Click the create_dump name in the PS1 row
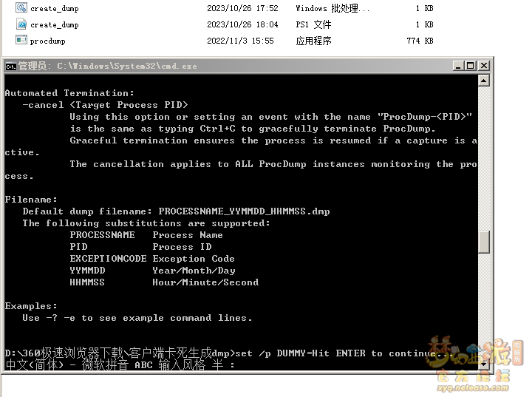 (55, 25)
